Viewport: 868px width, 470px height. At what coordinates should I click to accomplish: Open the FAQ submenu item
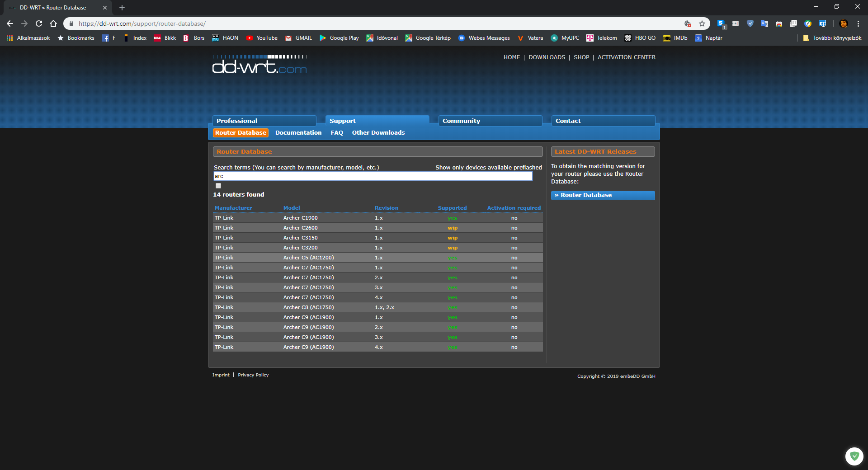tap(337, 133)
